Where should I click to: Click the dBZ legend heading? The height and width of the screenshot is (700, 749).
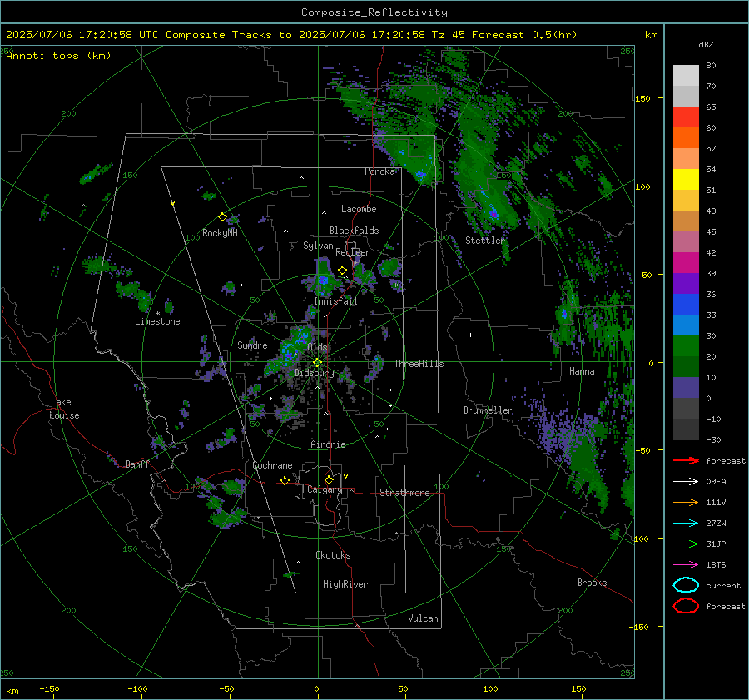(706, 45)
